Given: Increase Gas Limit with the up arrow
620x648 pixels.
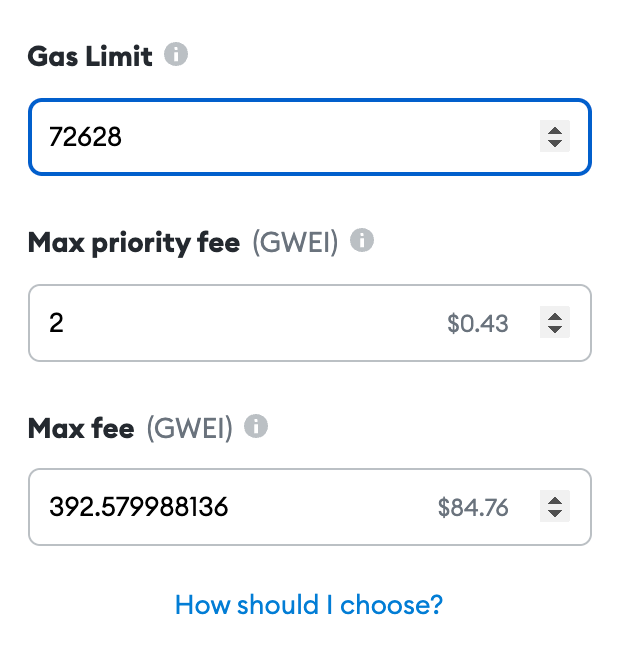Looking at the screenshot, I should [x=555, y=131].
